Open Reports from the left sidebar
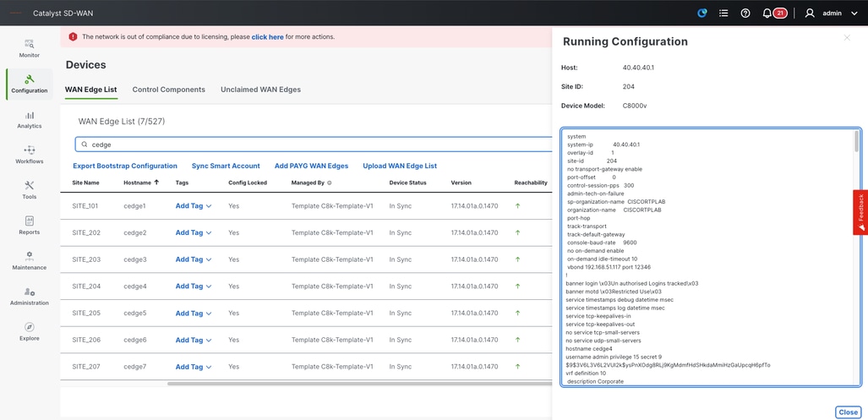This screenshot has width=868, height=420. [x=29, y=226]
